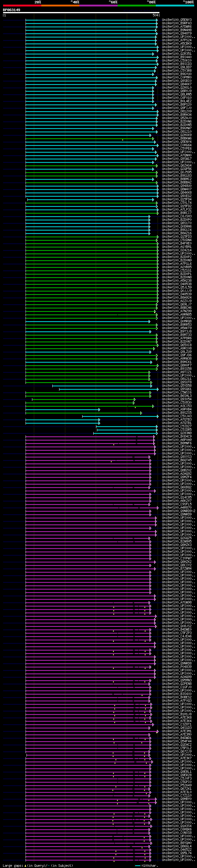The height and width of the screenshot is (868, 197).
Task: Click the UniRef100_Q14C85 label
Action: pos(177,498)
